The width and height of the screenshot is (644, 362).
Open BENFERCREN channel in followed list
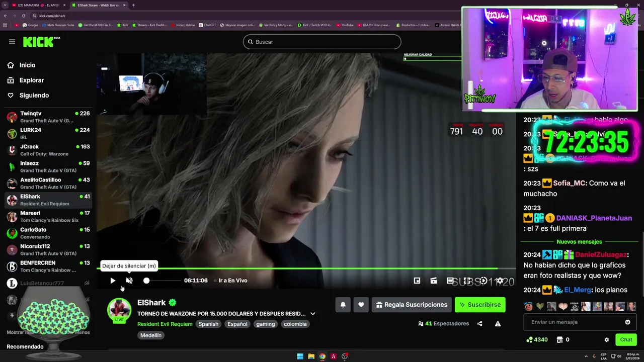48,266
